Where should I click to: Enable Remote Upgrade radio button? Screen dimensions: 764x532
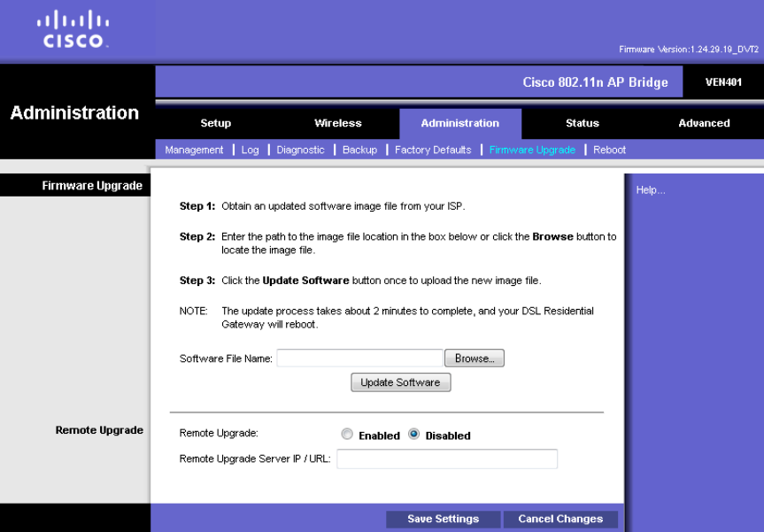(347, 434)
